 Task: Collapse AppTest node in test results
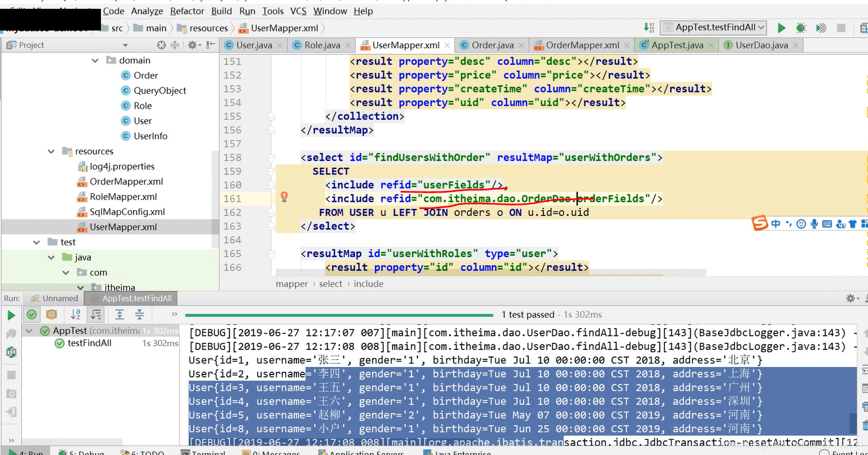29,331
